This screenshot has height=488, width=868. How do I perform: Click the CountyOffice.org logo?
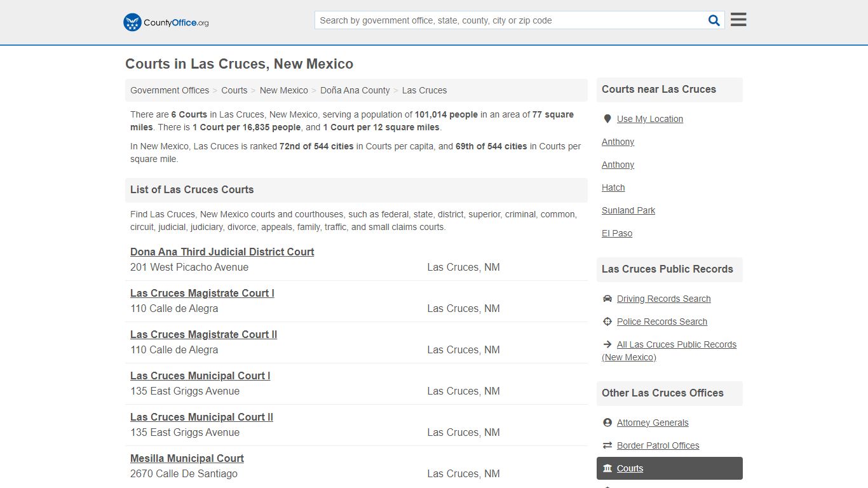[166, 22]
